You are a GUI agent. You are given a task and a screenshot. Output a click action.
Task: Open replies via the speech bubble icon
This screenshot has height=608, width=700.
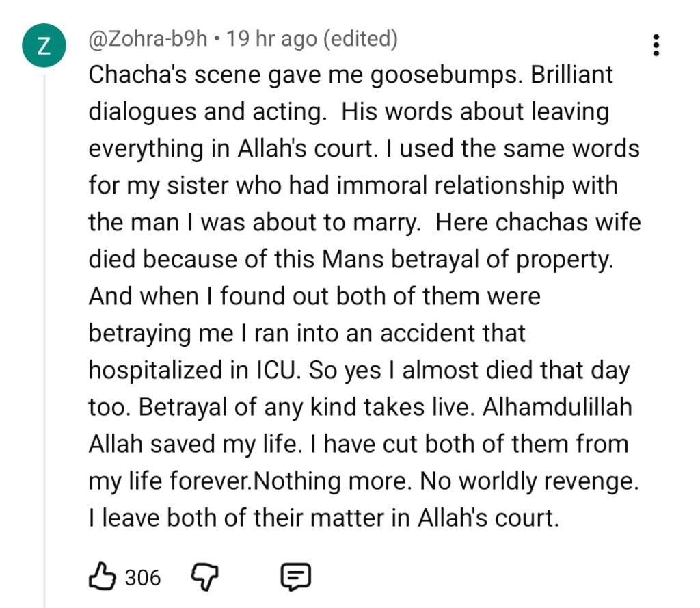[296, 578]
